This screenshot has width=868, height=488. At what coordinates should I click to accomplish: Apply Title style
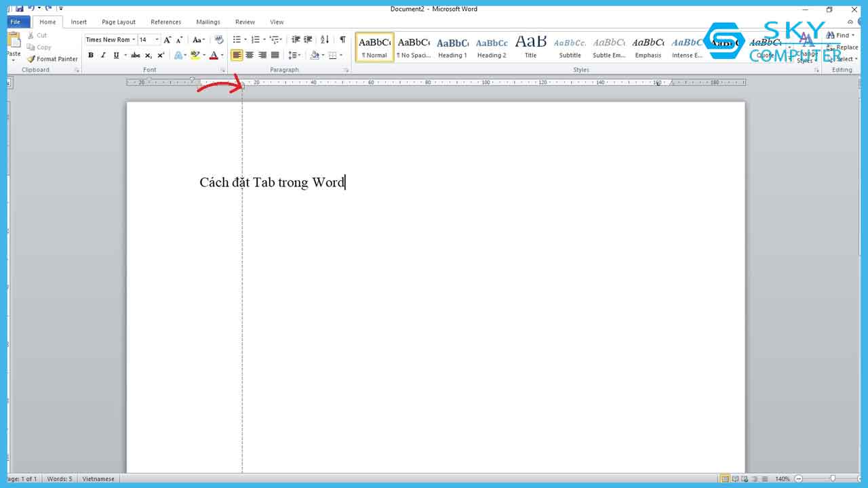point(530,47)
